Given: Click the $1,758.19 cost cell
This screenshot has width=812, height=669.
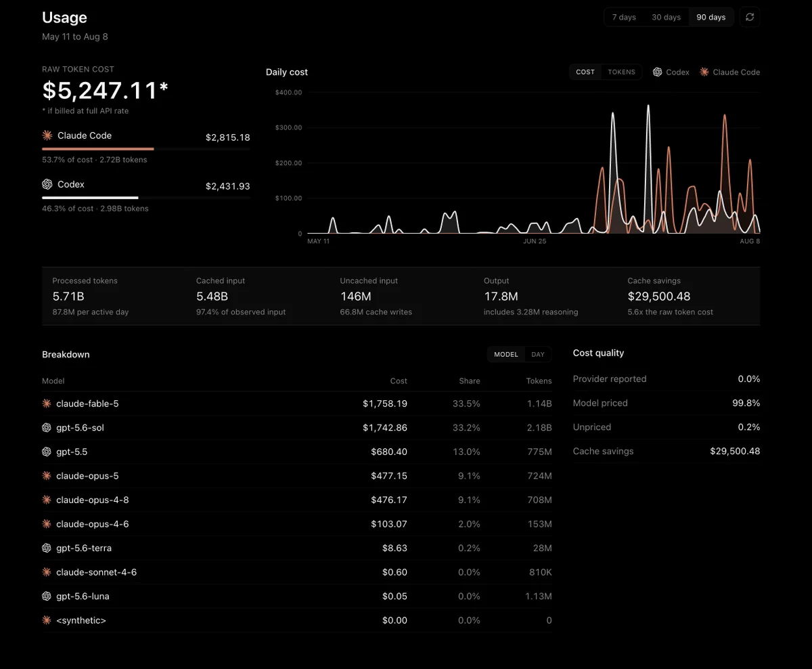Looking at the screenshot, I should (x=385, y=404).
